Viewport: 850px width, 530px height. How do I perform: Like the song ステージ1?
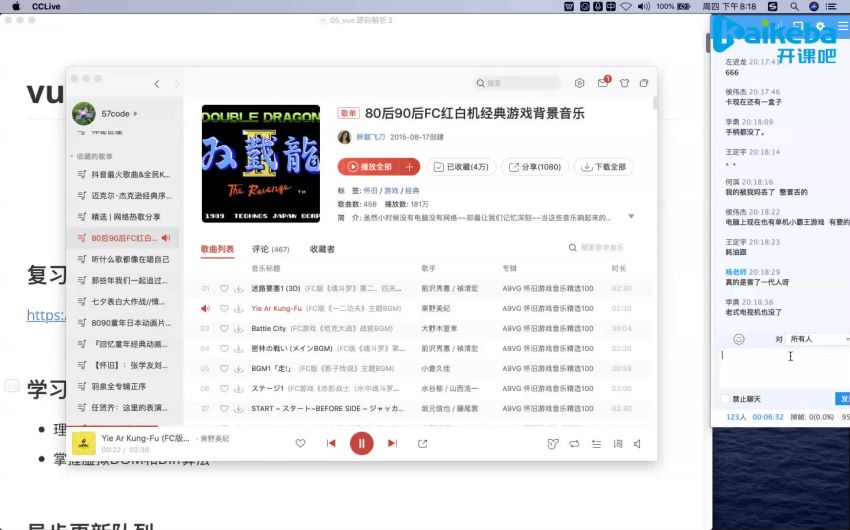tap(224, 389)
